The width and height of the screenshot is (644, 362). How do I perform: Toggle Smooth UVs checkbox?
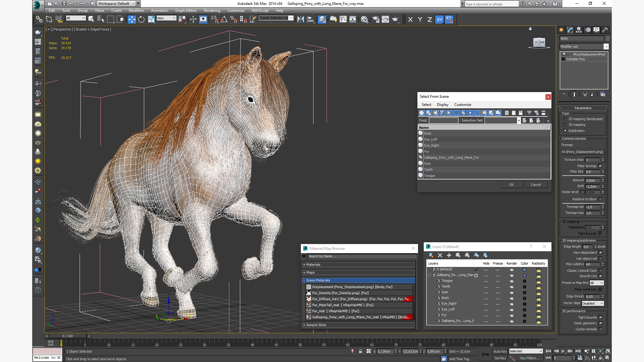coord(600,276)
